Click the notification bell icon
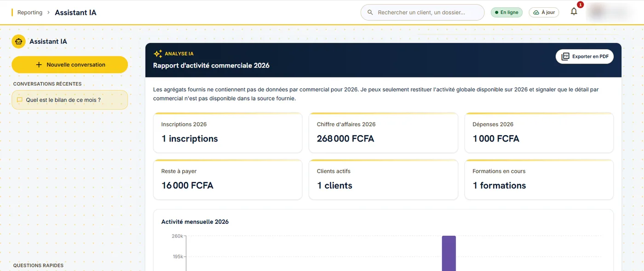This screenshot has height=271, width=644. click(574, 12)
